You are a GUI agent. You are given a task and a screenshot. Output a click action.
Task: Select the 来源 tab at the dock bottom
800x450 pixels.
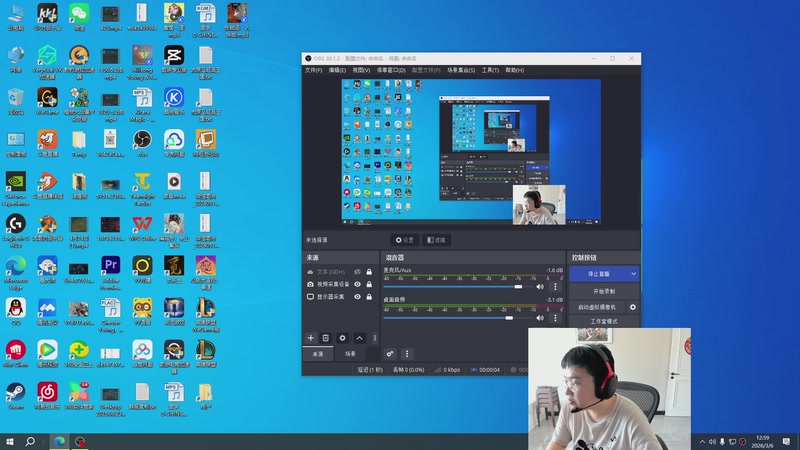point(318,354)
